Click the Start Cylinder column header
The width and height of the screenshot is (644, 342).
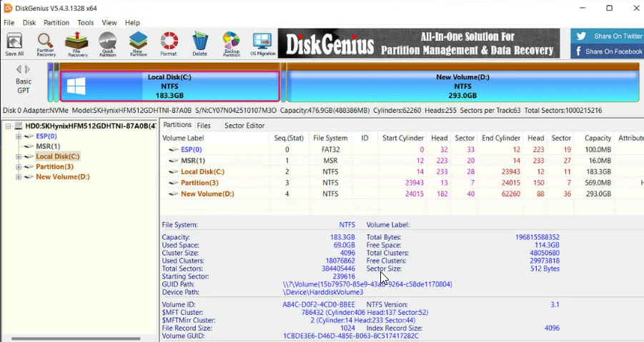point(403,139)
